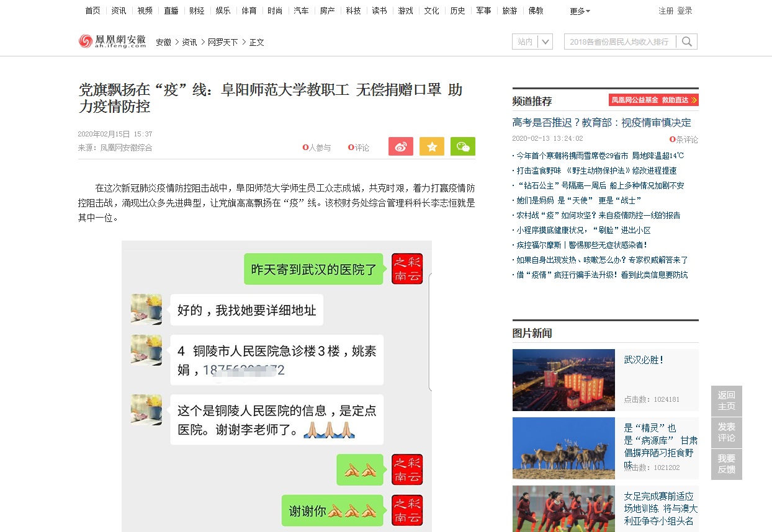Click 返回主页 floating side button
This screenshot has height=532, width=772.
pyautogui.click(x=726, y=401)
